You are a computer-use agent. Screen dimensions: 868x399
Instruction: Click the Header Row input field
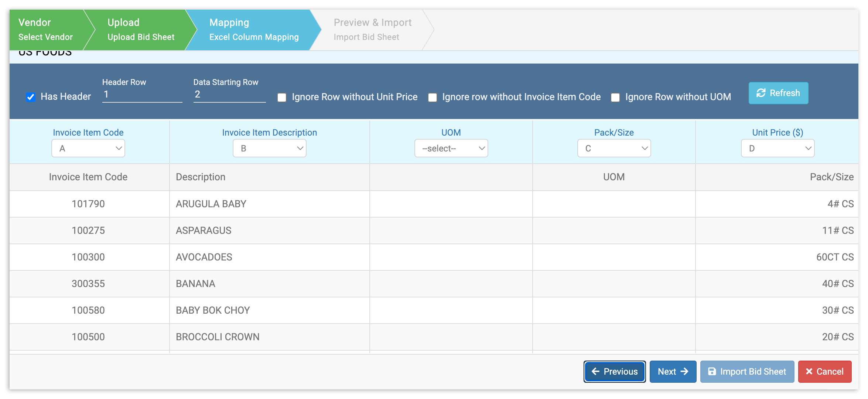(x=142, y=95)
